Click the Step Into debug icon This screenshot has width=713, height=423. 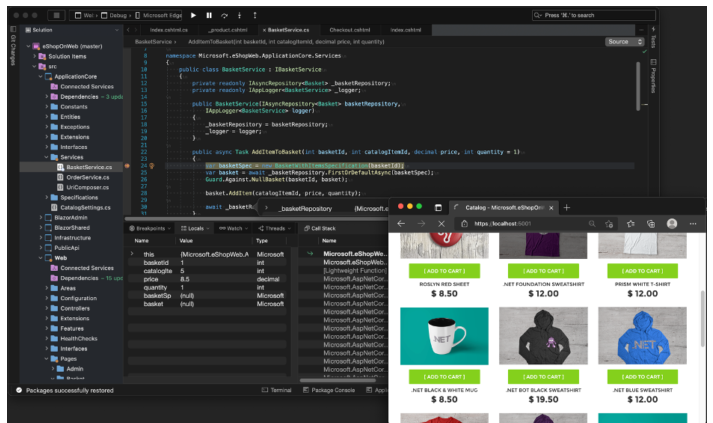pos(239,15)
